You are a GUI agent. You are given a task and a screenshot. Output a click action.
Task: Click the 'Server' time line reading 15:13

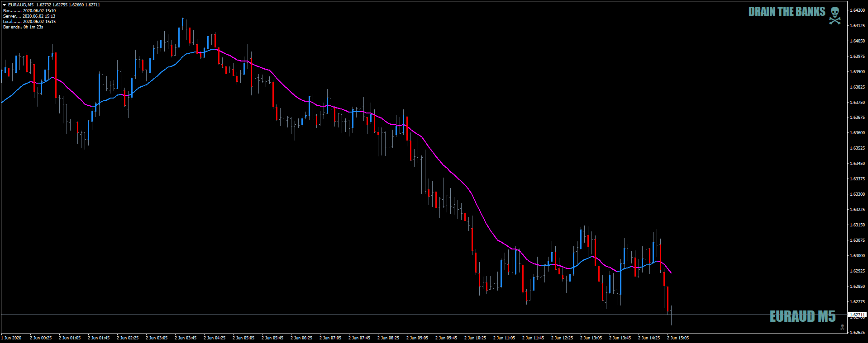pos(29,16)
